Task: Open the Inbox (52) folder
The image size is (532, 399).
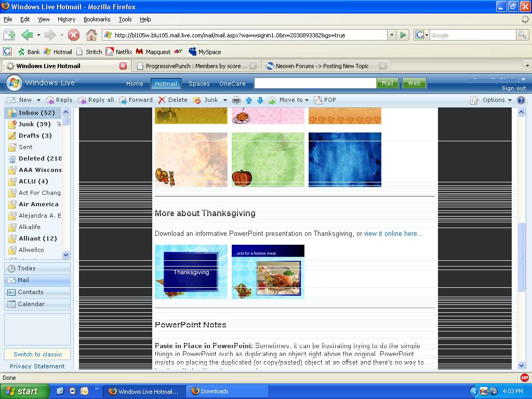Action: (34, 113)
